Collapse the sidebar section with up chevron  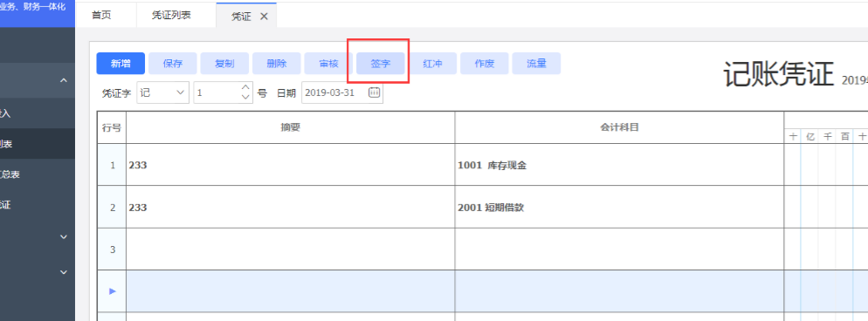click(64, 80)
